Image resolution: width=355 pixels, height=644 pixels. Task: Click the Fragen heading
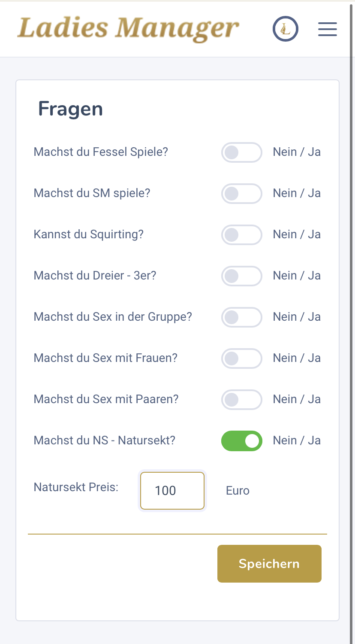[x=71, y=109]
